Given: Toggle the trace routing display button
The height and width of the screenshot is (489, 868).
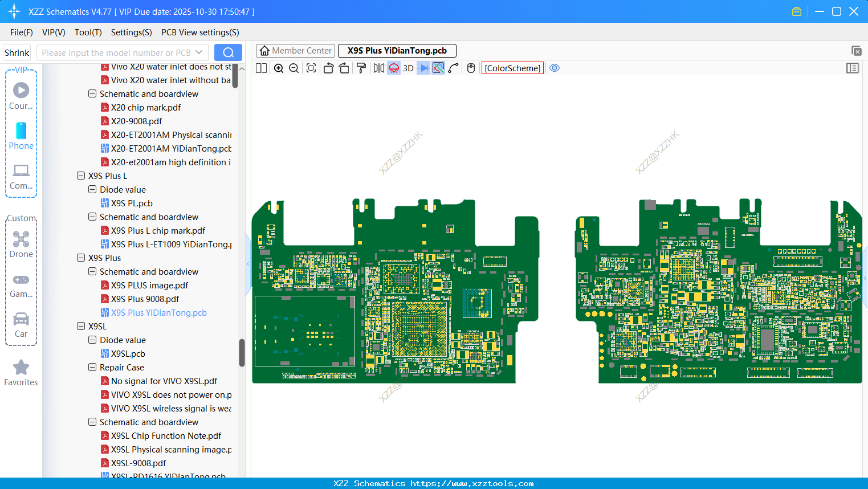Looking at the screenshot, I should (438, 68).
